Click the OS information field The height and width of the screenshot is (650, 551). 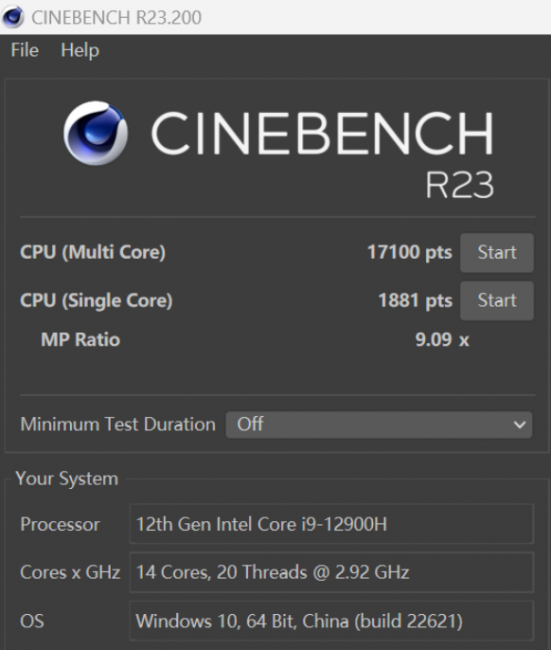click(x=332, y=621)
